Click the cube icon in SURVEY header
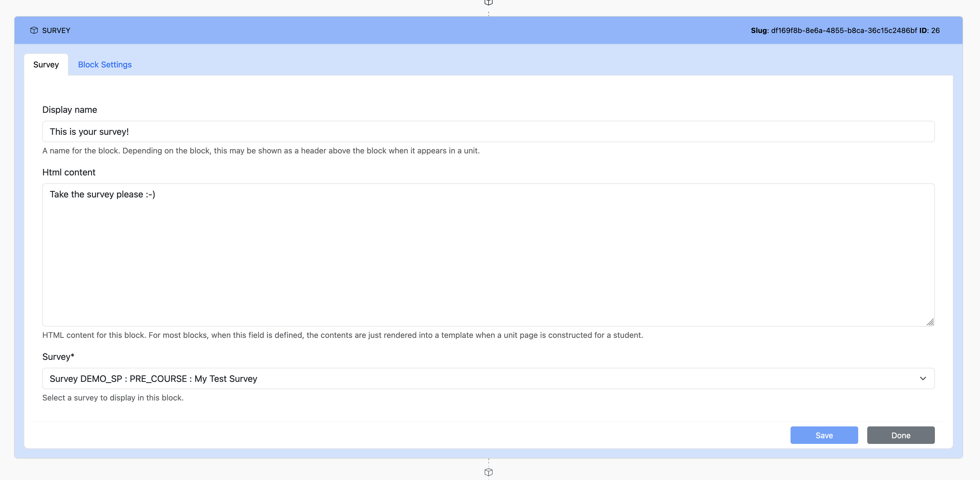This screenshot has width=980, height=480. [34, 30]
